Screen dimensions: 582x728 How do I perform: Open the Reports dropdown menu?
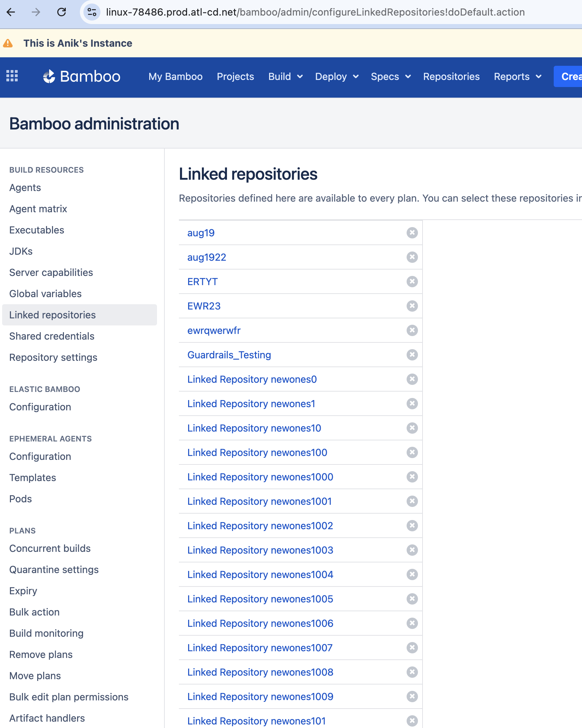pyautogui.click(x=518, y=76)
